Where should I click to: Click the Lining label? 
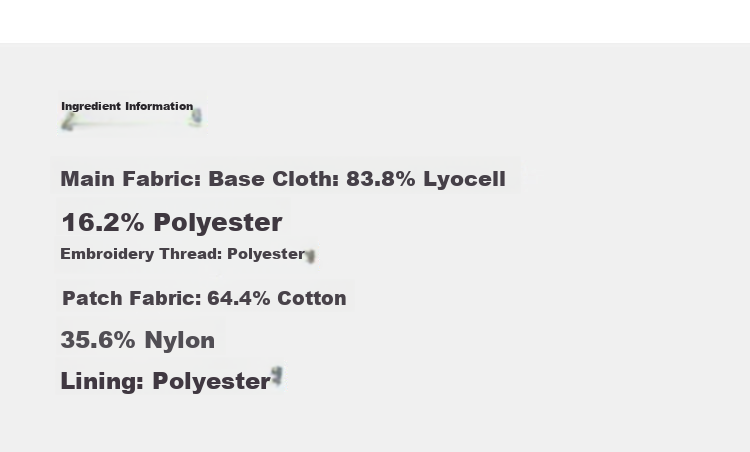click(x=102, y=381)
